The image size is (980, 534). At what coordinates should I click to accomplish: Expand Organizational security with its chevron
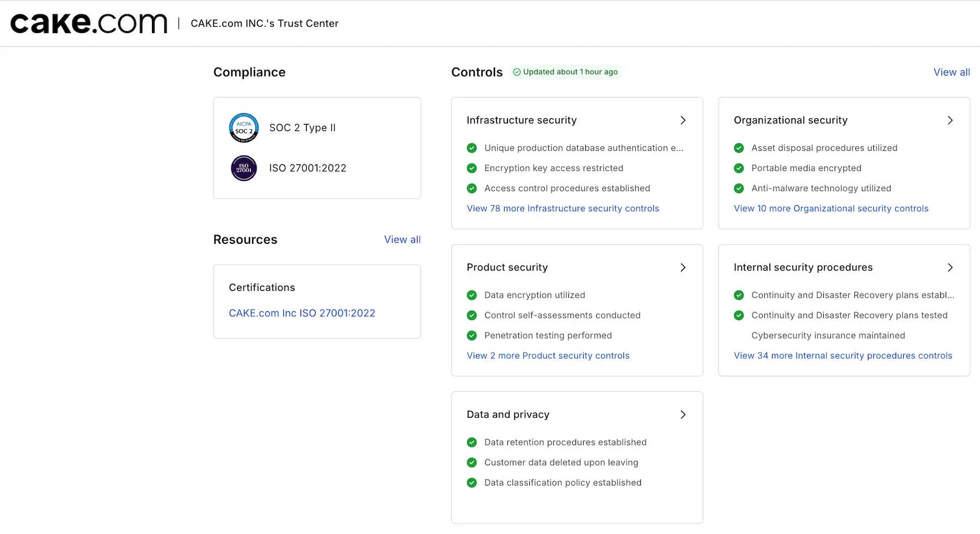tap(950, 120)
